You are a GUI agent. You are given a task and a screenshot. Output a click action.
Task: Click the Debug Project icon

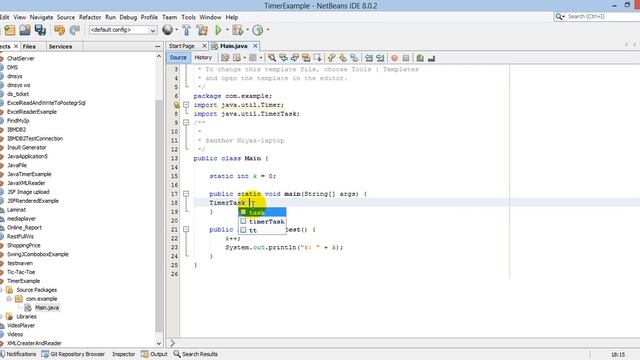tap(237, 30)
